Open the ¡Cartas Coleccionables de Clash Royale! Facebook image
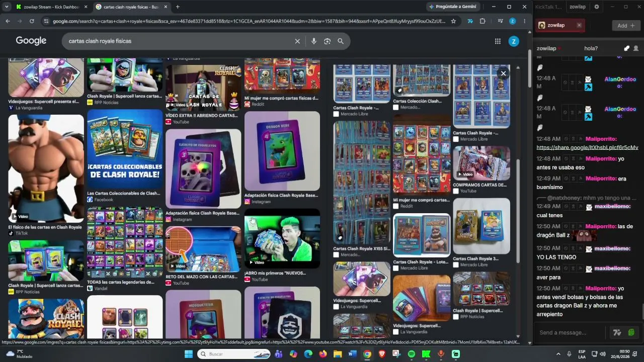This screenshot has width=644, height=362. pyautogui.click(x=125, y=149)
